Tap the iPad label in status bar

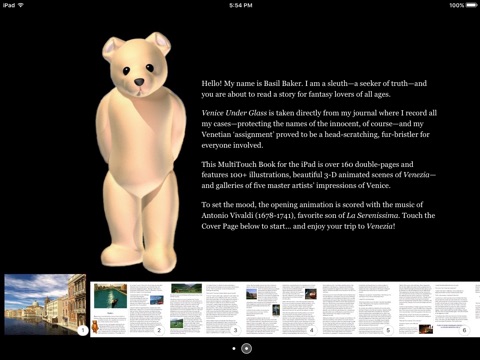pos(9,5)
